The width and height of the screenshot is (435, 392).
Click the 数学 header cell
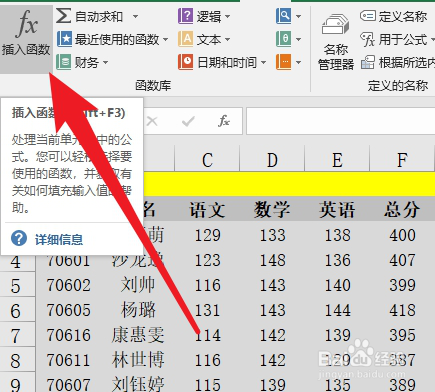[x=272, y=210]
